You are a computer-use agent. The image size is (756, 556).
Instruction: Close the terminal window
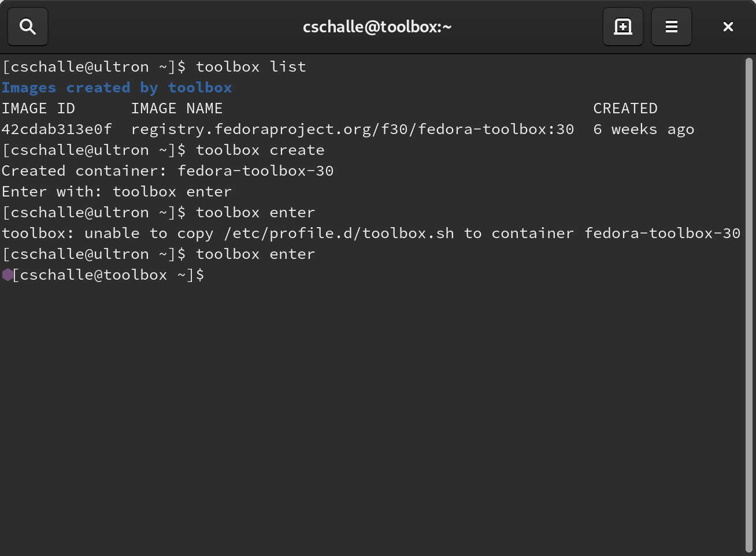pyautogui.click(x=728, y=27)
